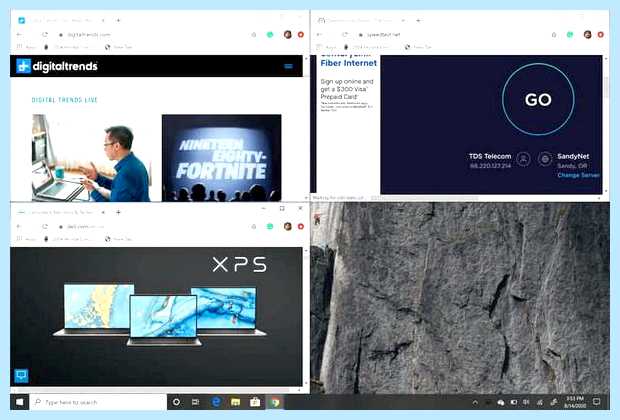Click the Dell window scrollbar up arrow

[x=306, y=251]
